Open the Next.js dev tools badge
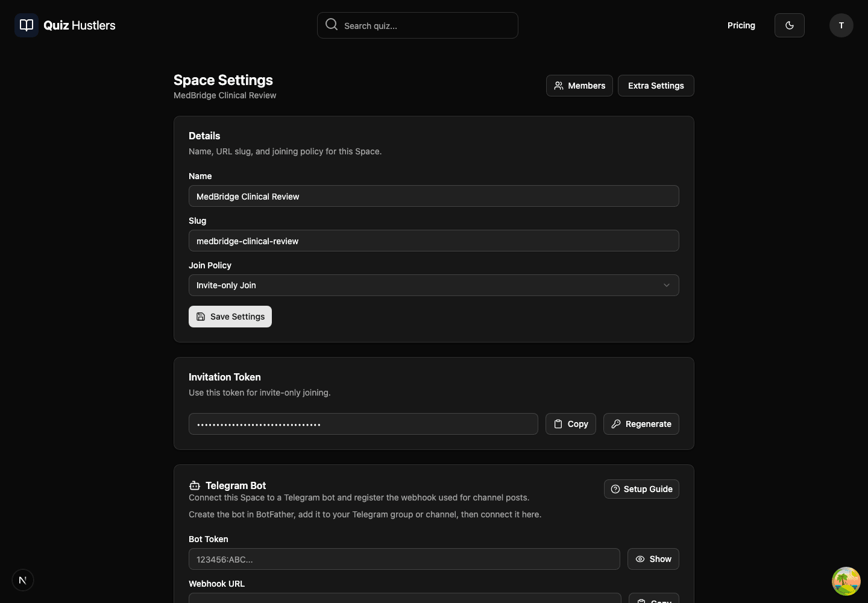Image resolution: width=868 pixels, height=603 pixels. [x=23, y=580]
